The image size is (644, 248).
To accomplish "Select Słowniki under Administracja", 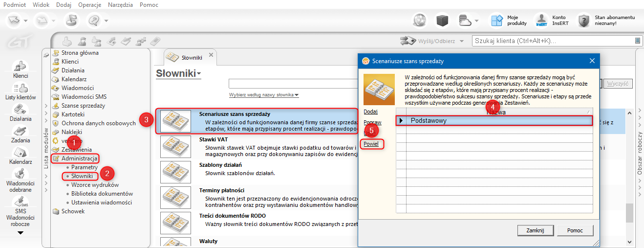I will pyautogui.click(x=82, y=176).
